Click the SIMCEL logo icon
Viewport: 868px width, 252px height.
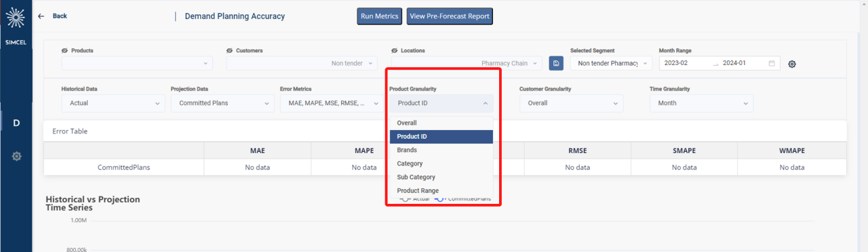click(x=16, y=18)
